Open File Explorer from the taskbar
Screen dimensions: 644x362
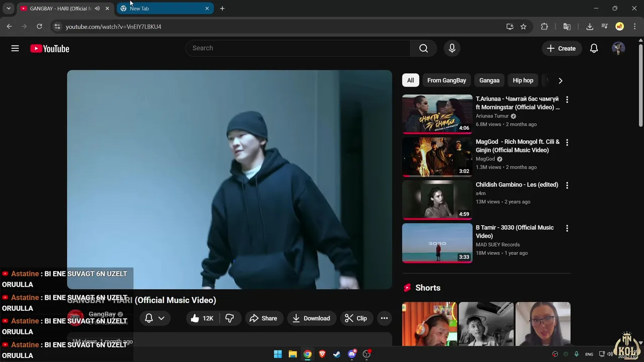click(x=293, y=354)
